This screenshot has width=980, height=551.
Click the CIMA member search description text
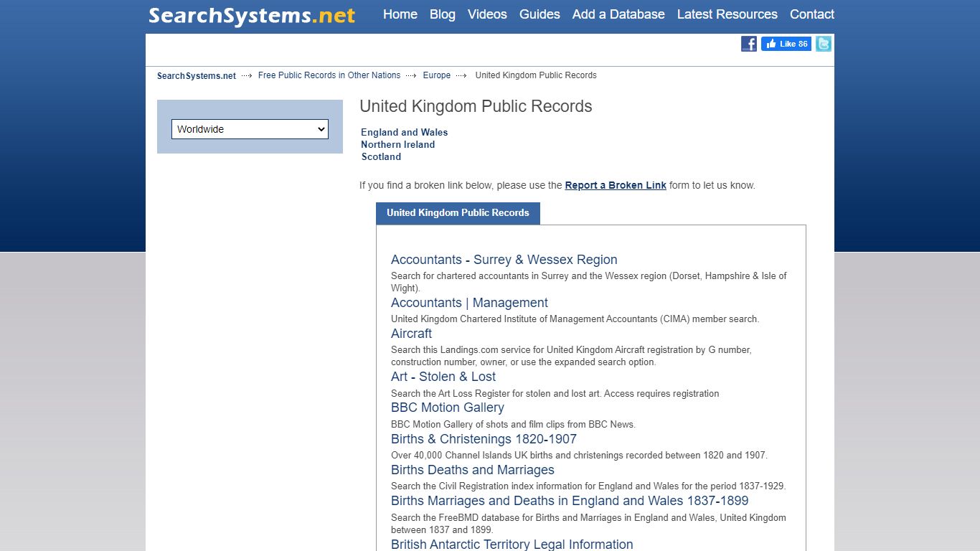[x=575, y=319]
